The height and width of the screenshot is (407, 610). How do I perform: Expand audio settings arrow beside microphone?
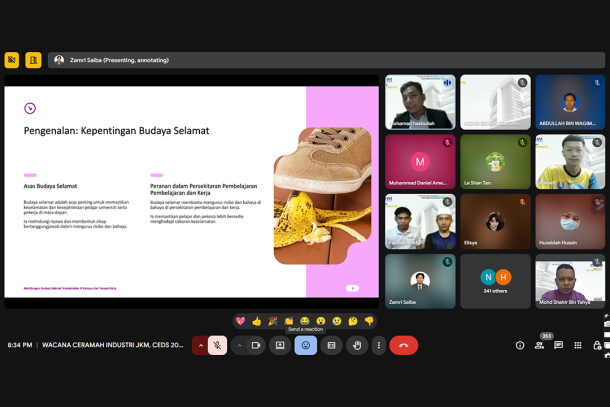[x=200, y=345]
